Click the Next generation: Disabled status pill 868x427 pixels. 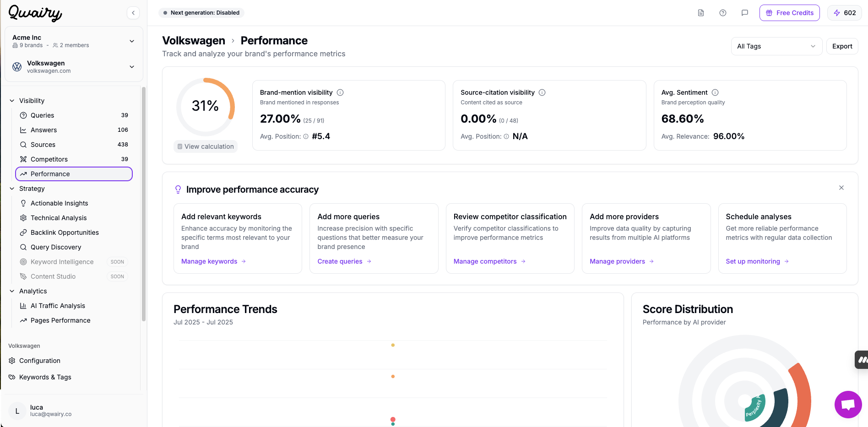click(x=201, y=13)
